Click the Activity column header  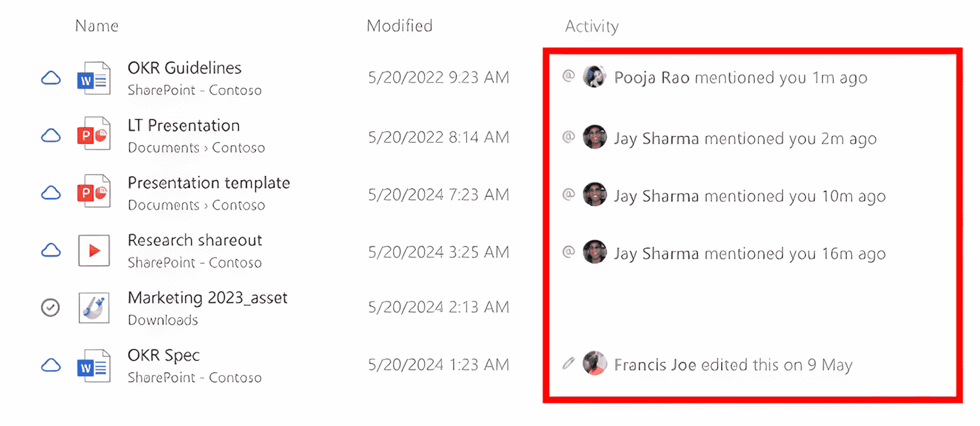coord(591,27)
